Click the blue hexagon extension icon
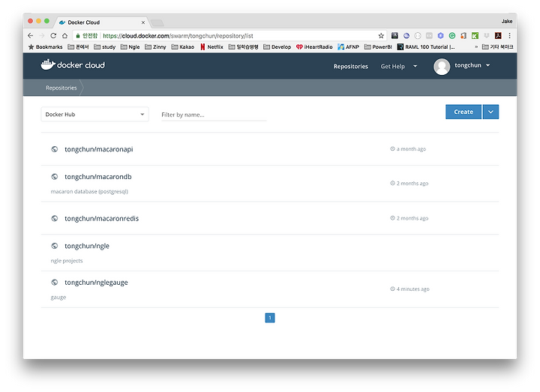540x392 pixels. pyautogui.click(x=440, y=35)
